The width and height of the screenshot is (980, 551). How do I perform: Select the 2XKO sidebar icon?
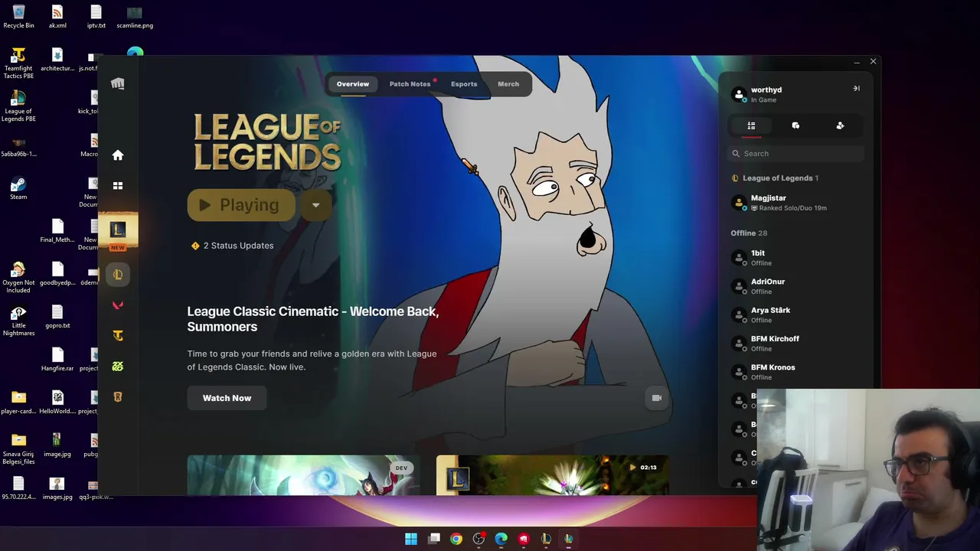[118, 367]
